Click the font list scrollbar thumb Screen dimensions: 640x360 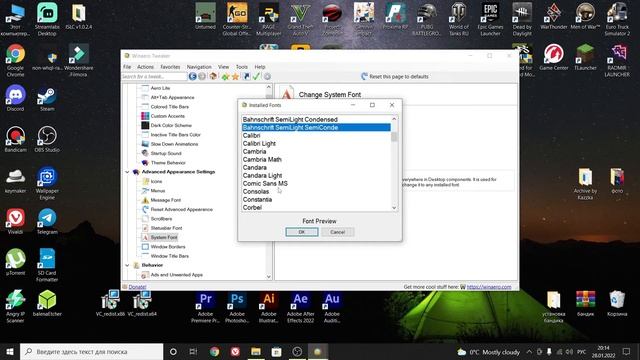click(x=394, y=136)
